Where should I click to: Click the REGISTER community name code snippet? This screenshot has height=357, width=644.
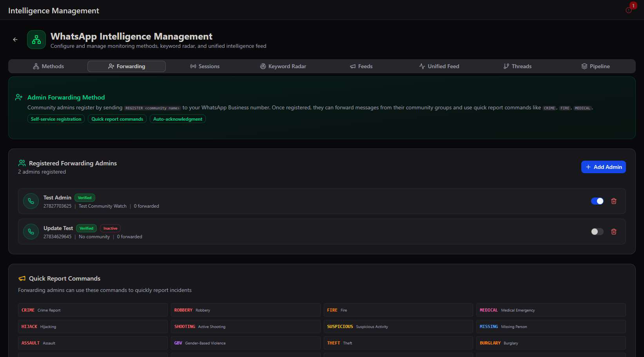tap(152, 108)
